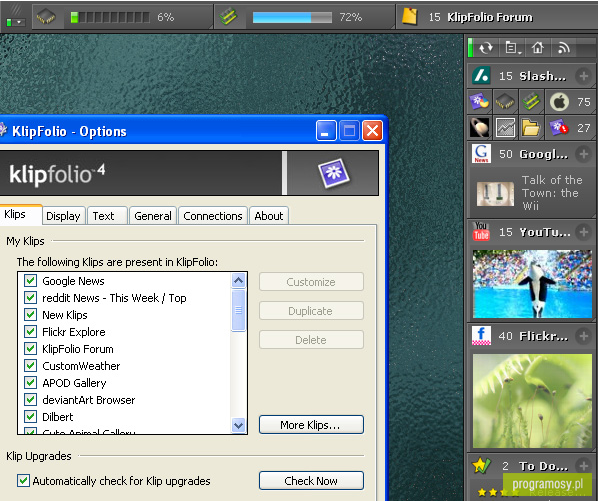Viewport: 598px width, 502px height.
Task: Click the Klips list scroll up arrow
Action: click(239, 281)
